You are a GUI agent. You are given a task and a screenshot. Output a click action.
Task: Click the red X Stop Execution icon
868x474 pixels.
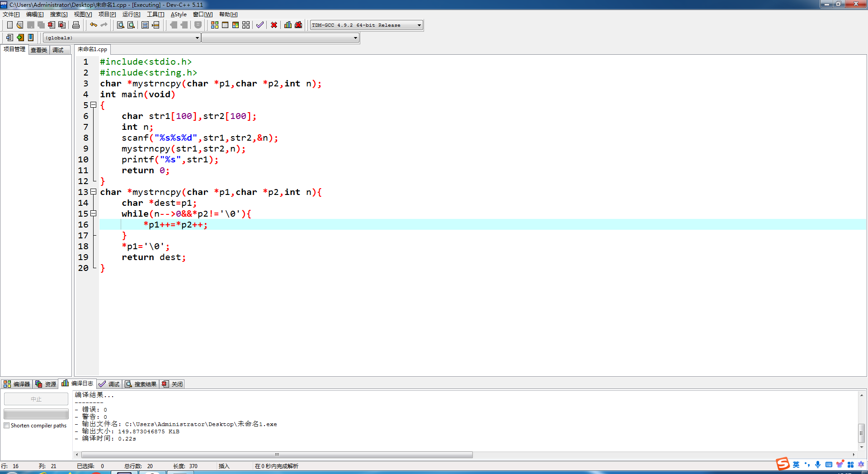[274, 25]
